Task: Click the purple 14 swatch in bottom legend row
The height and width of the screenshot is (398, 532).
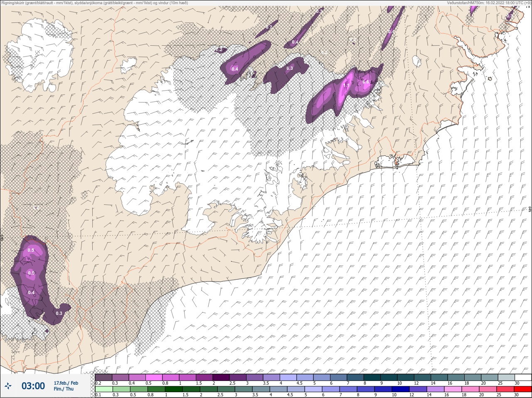Action: point(436,390)
